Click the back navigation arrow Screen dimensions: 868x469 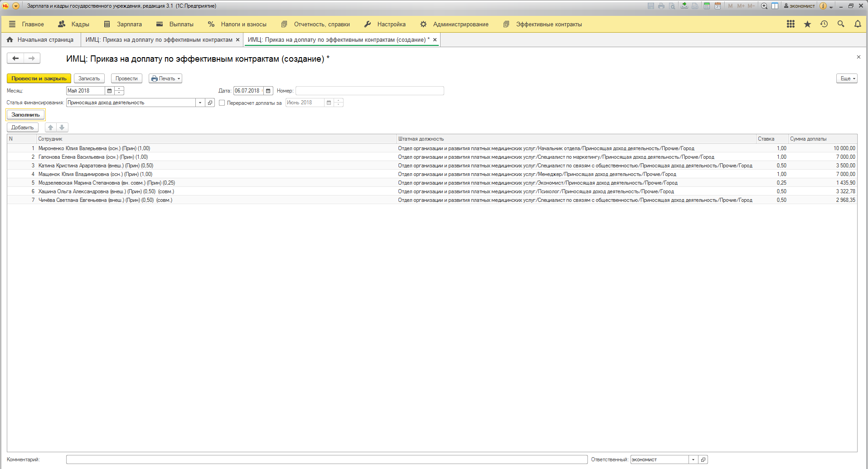coord(15,58)
